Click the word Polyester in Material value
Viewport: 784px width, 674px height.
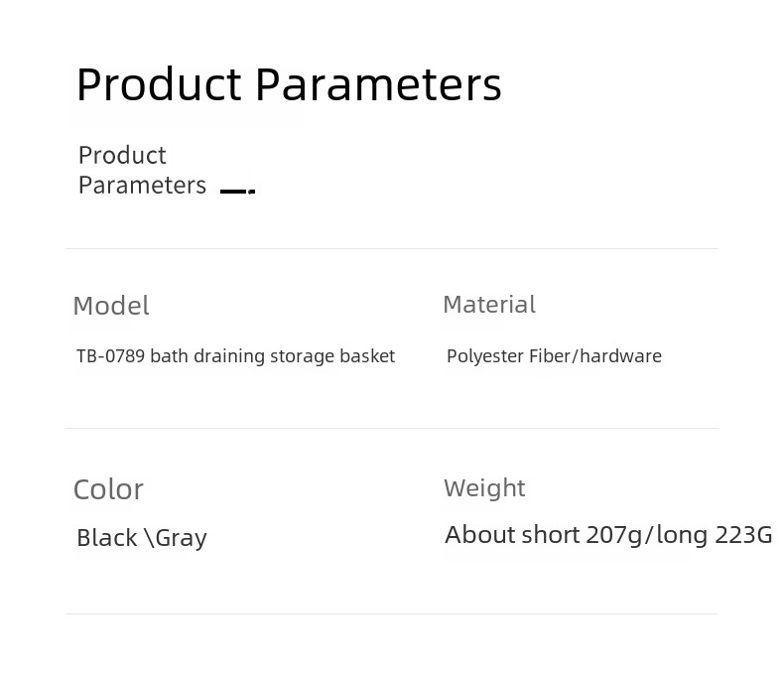click(485, 357)
